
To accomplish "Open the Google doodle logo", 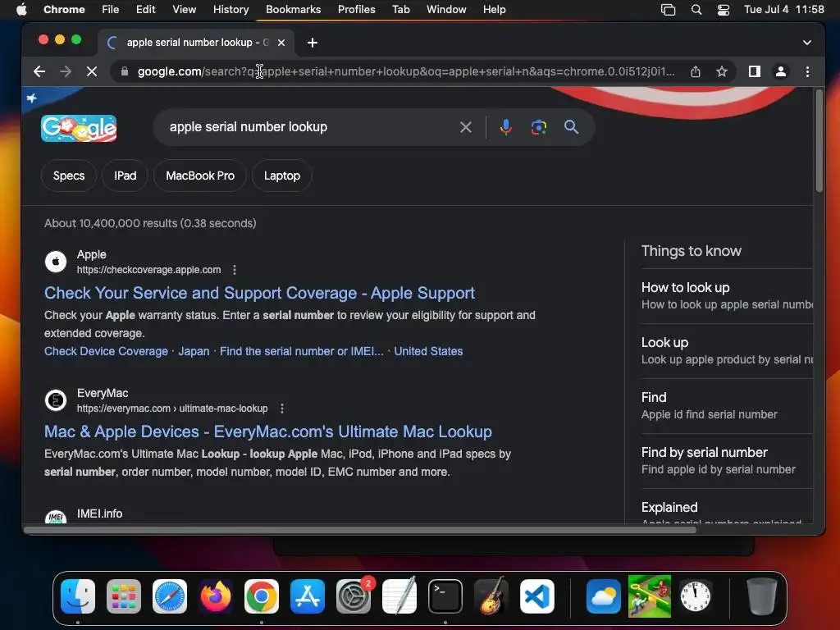I will (x=79, y=128).
